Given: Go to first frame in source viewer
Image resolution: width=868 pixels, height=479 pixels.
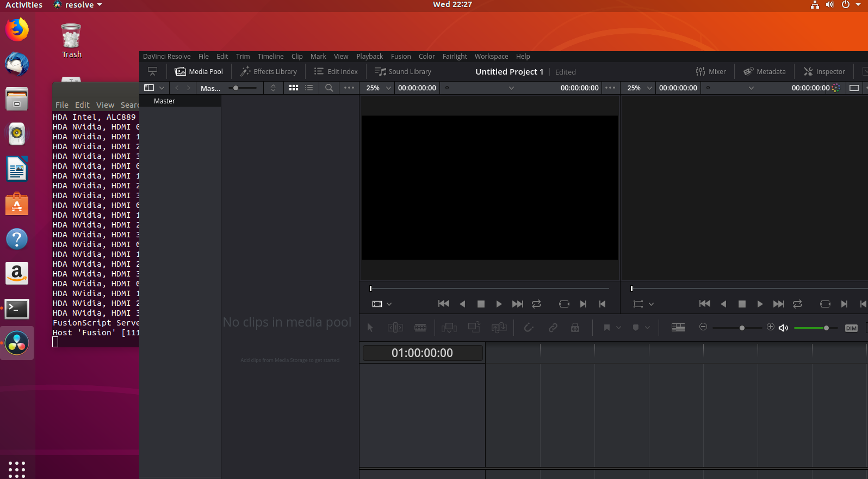Looking at the screenshot, I should [444, 304].
